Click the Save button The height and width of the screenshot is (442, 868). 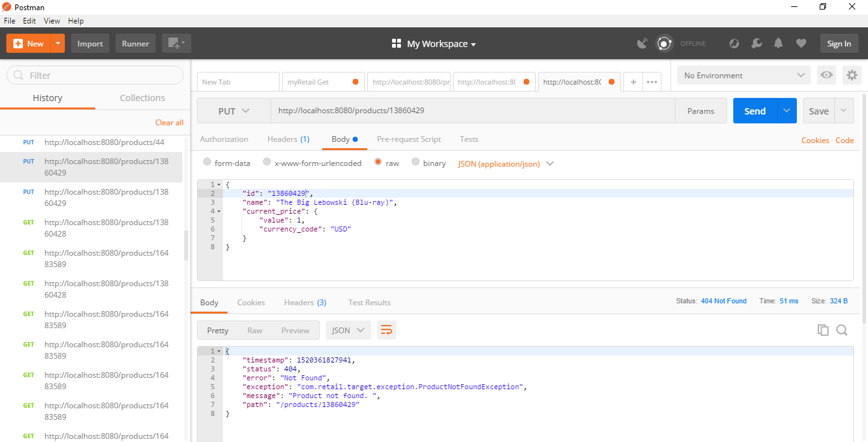click(818, 111)
